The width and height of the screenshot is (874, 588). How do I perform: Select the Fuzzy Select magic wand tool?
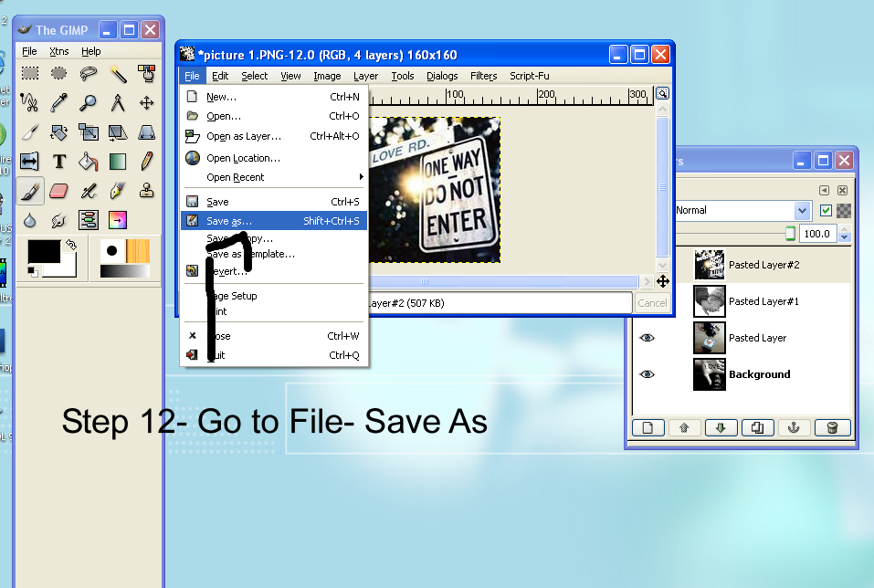pyautogui.click(x=118, y=73)
